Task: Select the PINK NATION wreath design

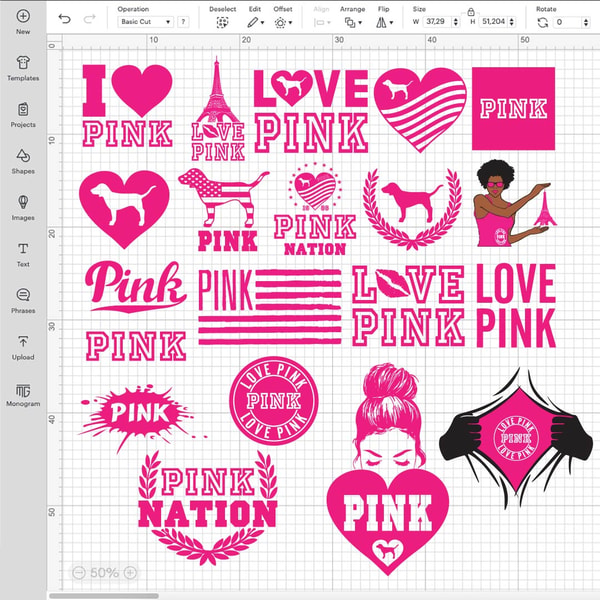Action: click(207, 507)
